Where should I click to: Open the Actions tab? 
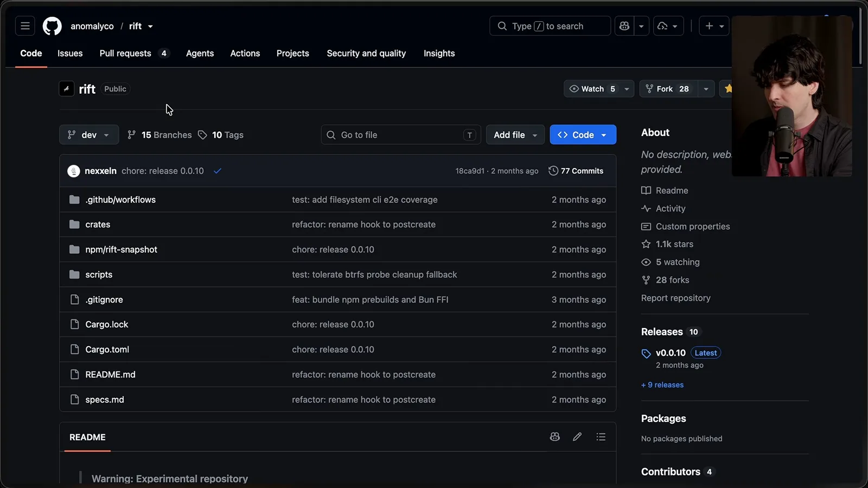(x=245, y=53)
